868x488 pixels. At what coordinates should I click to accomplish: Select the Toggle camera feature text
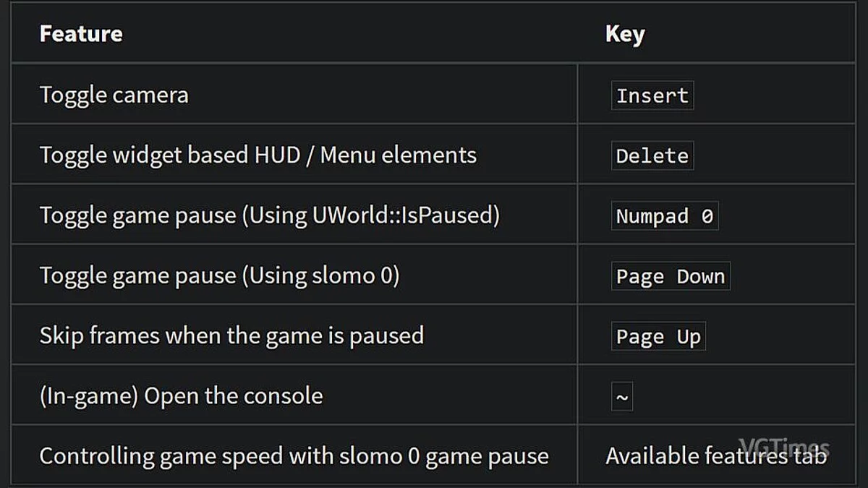click(x=114, y=95)
